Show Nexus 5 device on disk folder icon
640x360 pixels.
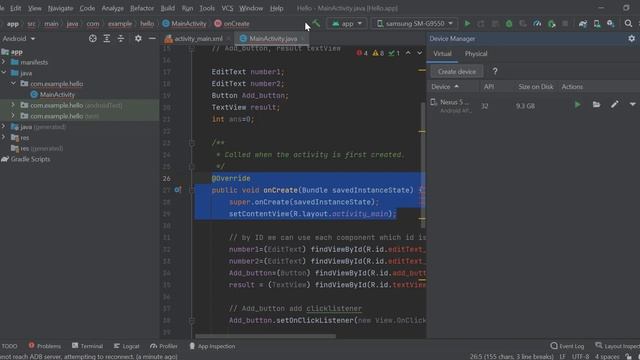click(x=596, y=105)
